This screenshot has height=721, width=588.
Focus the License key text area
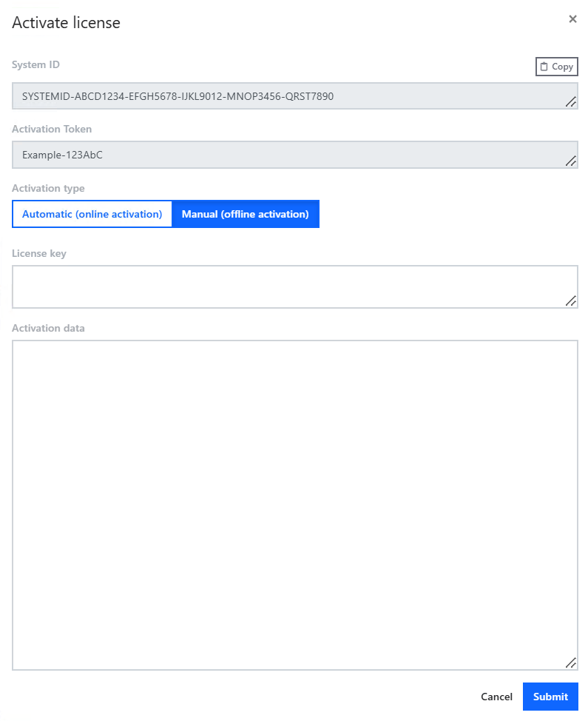pyautogui.click(x=295, y=287)
